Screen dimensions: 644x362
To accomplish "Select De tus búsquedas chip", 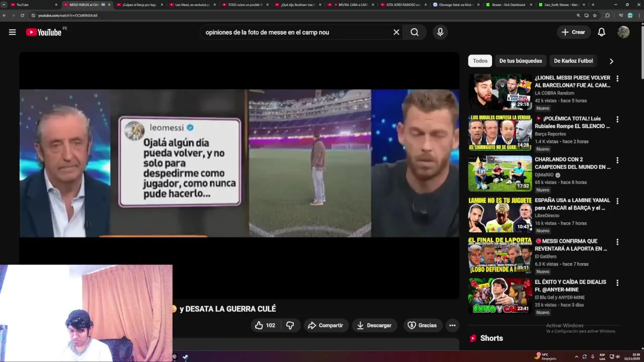I will point(520,61).
